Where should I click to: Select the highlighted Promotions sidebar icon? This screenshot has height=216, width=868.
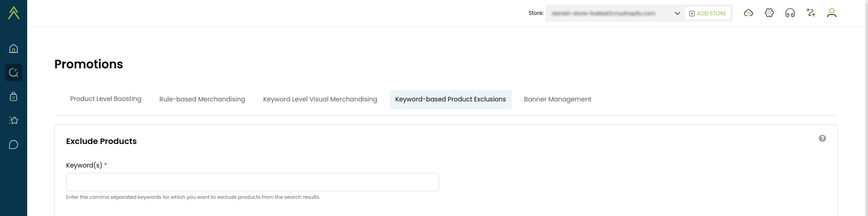click(x=14, y=72)
